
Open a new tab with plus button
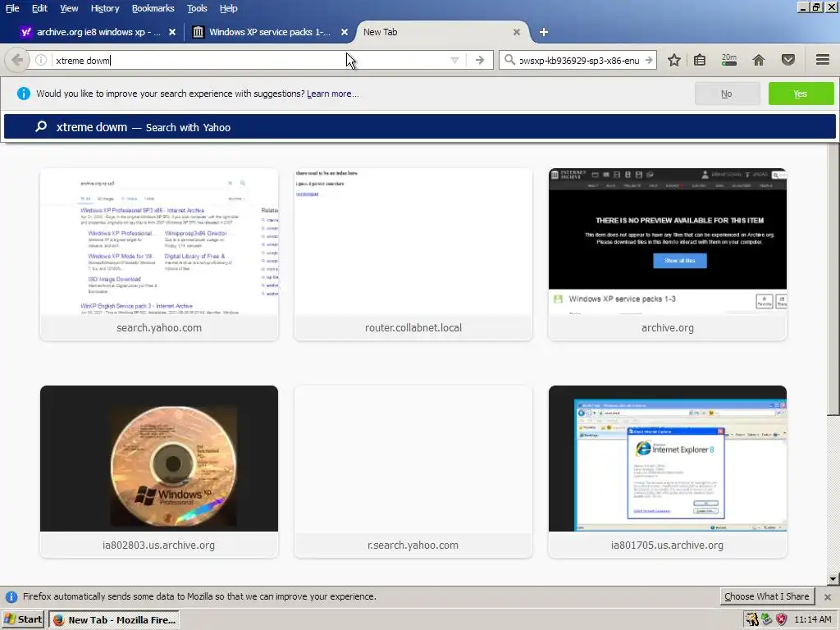pos(544,32)
